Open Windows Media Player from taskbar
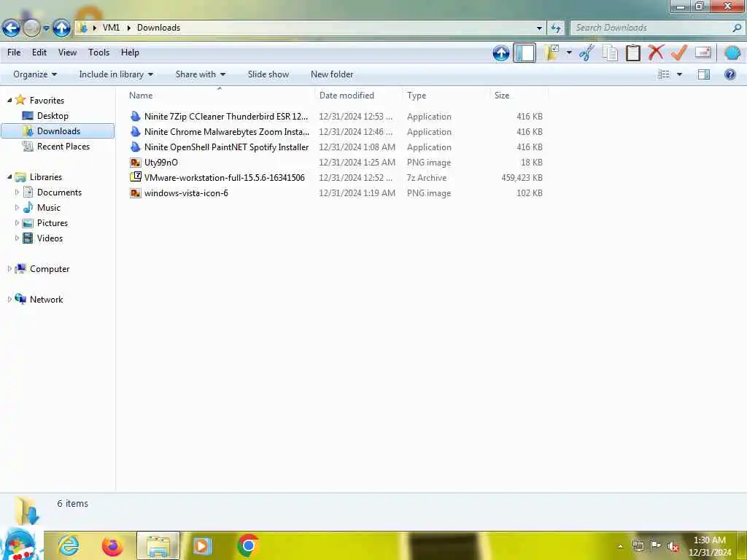 click(203, 545)
